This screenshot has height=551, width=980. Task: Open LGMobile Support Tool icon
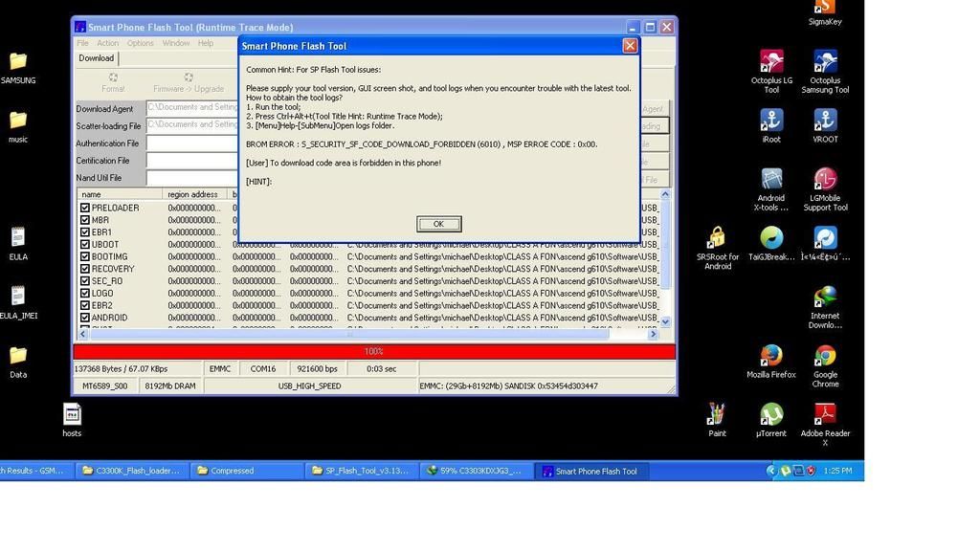click(825, 181)
